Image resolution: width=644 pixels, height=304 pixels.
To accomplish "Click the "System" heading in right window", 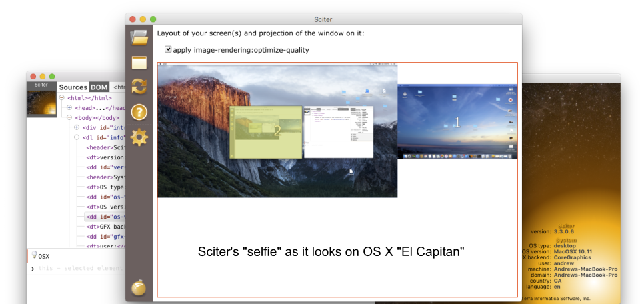I will click(565, 240).
